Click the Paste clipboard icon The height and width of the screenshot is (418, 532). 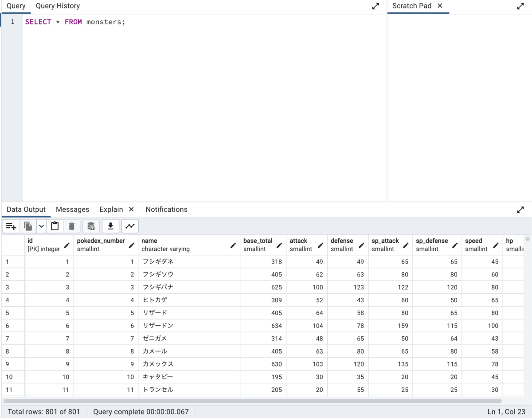tap(55, 226)
